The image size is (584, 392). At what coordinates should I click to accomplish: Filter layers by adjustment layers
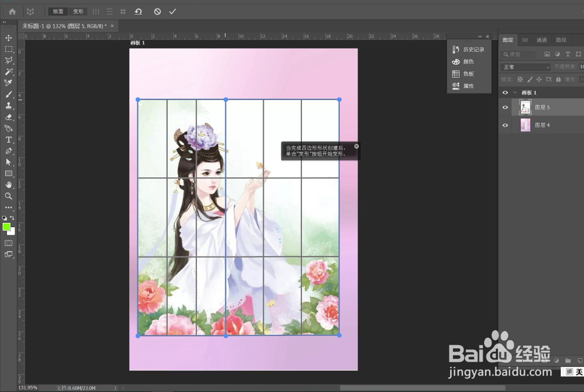557,54
